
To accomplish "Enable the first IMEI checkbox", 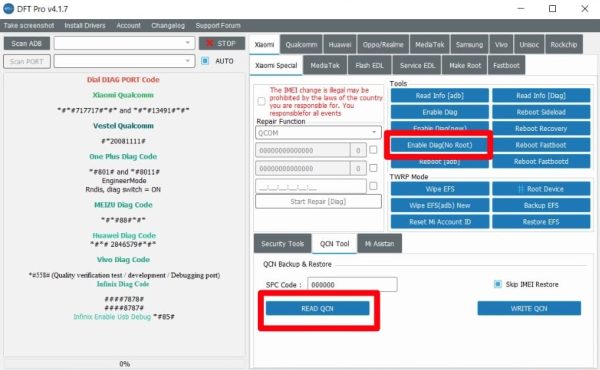I will [x=373, y=150].
